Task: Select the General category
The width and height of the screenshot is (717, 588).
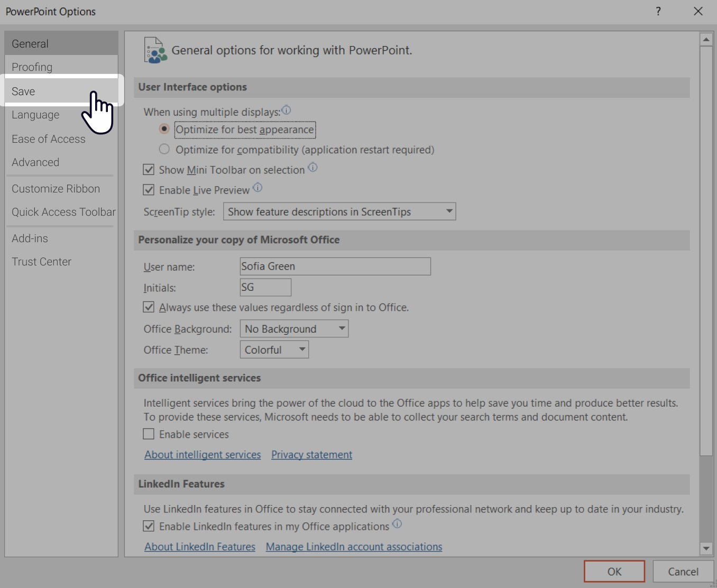Action: [61, 43]
